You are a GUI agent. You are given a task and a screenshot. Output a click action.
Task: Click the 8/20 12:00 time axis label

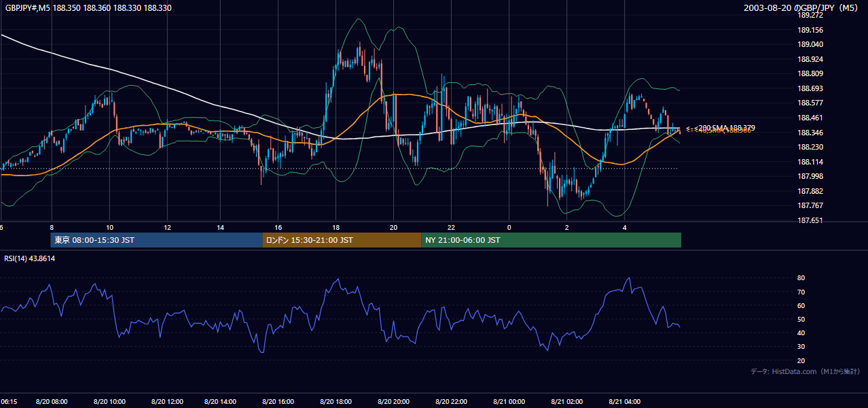(x=166, y=402)
